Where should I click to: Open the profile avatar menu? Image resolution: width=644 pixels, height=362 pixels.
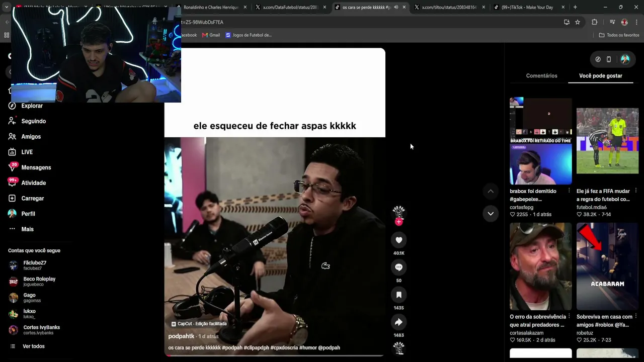[x=625, y=59]
